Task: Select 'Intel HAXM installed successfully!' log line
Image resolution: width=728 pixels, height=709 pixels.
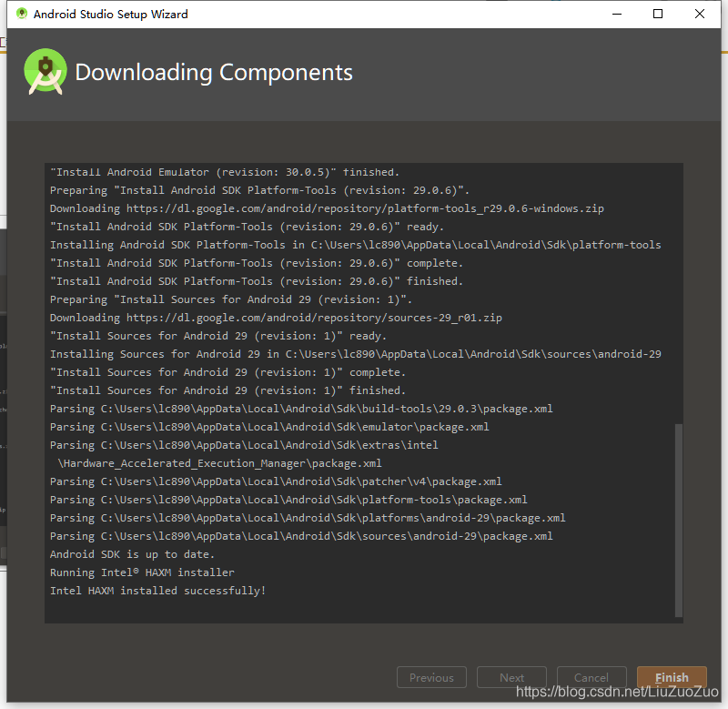Action: pos(157,591)
